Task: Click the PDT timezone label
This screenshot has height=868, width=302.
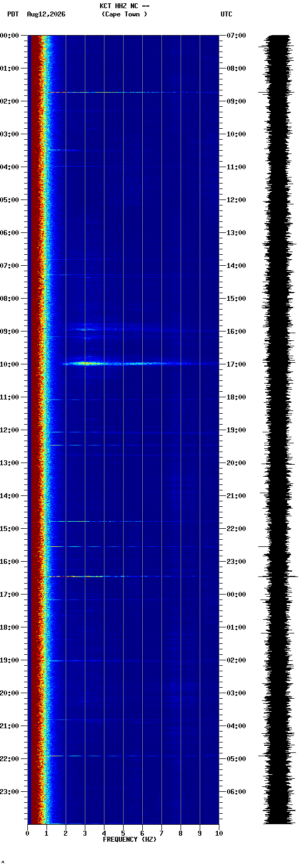Action: (13, 14)
